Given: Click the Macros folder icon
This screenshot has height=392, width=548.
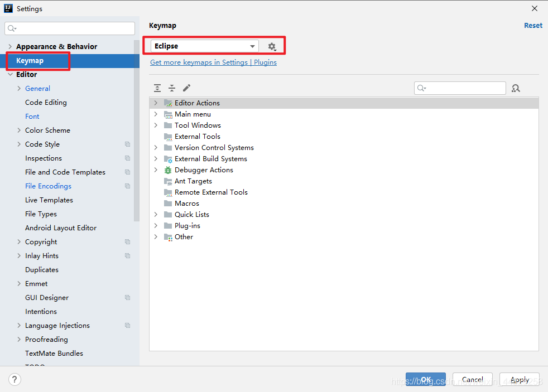Looking at the screenshot, I should click(x=168, y=204).
